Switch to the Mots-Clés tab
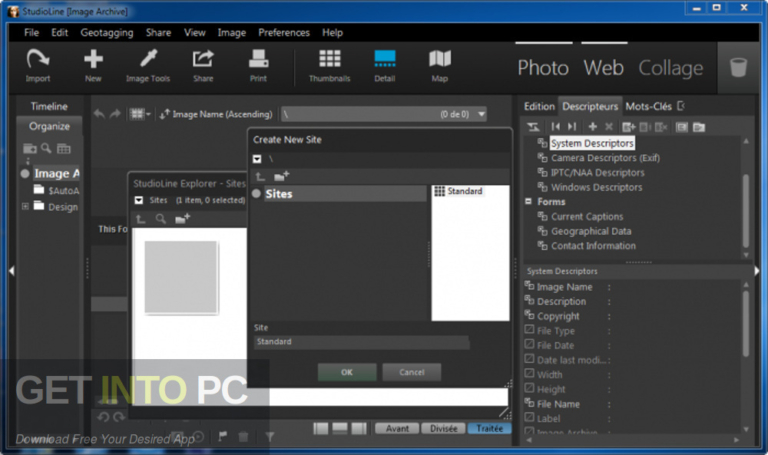The height and width of the screenshot is (455, 768). point(648,106)
